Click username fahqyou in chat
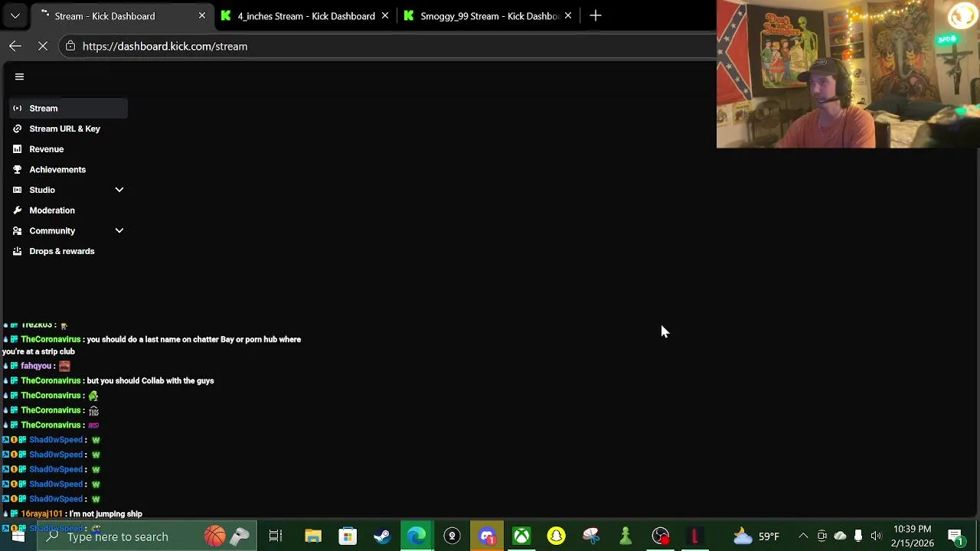This screenshot has width=980, height=551. [36, 367]
